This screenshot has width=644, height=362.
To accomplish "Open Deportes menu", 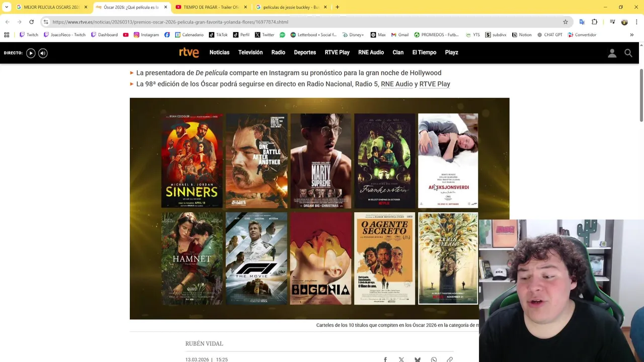I will pos(305,52).
